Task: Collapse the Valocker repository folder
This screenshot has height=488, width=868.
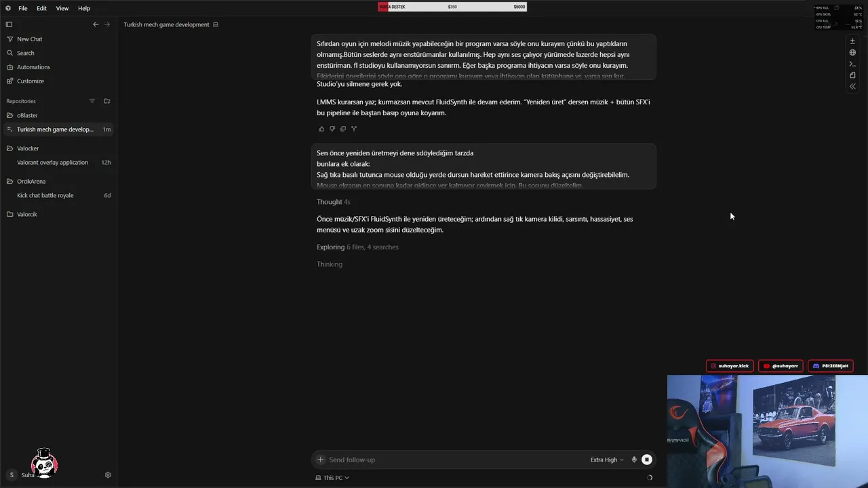Action: pyautogui.click(x=57, y=148)
